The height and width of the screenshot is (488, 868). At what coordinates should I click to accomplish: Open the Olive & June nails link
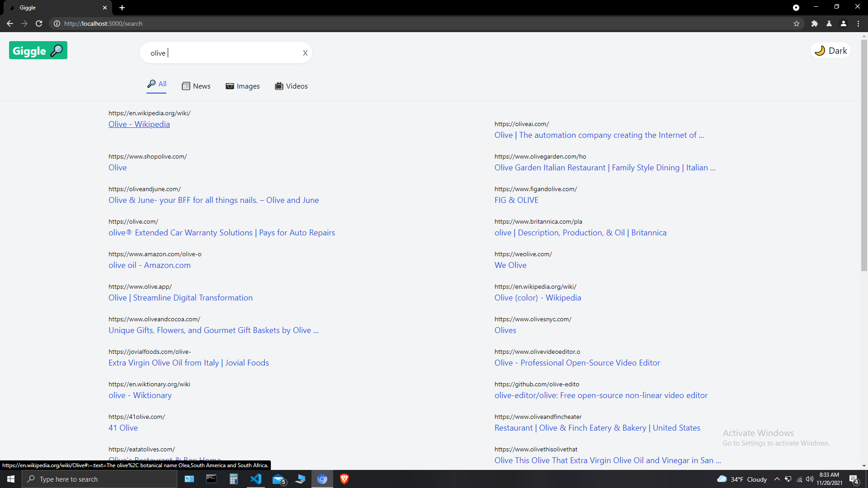(213, 200)
